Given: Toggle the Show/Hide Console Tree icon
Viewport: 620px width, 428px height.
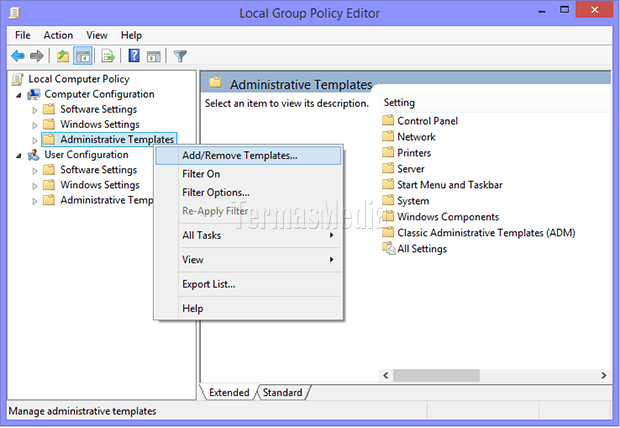Looking at the screenshot, I should [83, 56].
